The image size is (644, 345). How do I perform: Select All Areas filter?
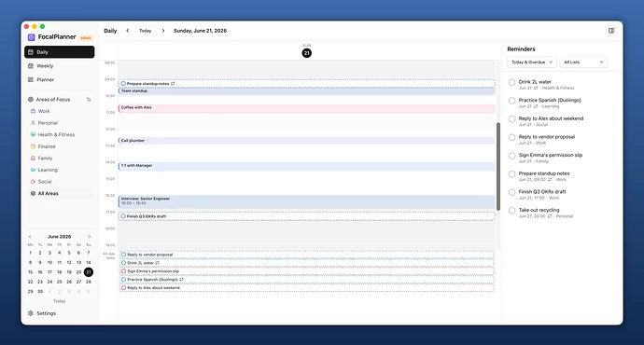(x=60, y=193)
